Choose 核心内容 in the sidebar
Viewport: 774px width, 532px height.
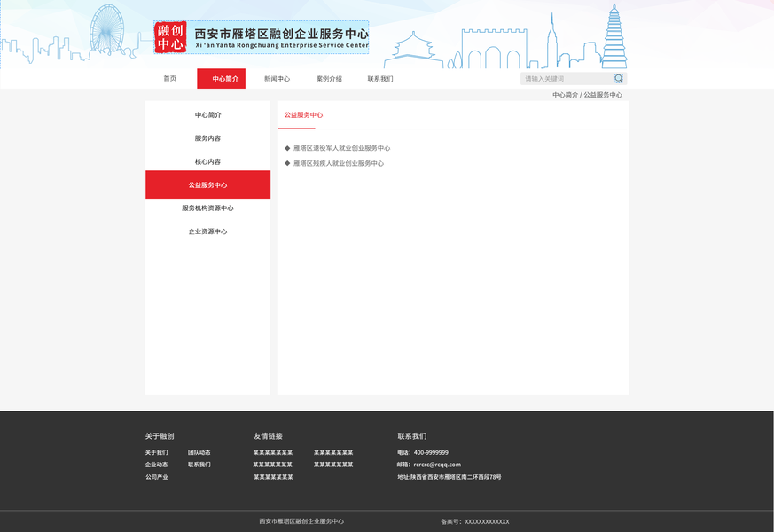[207, 161]
